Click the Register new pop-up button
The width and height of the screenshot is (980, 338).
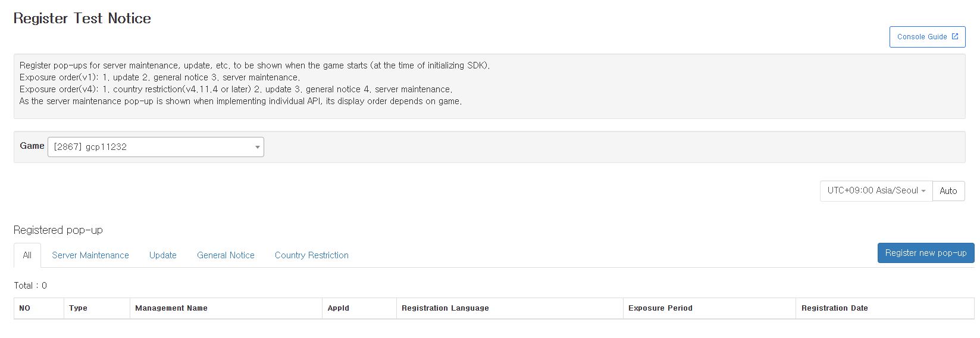pos(925,253)
